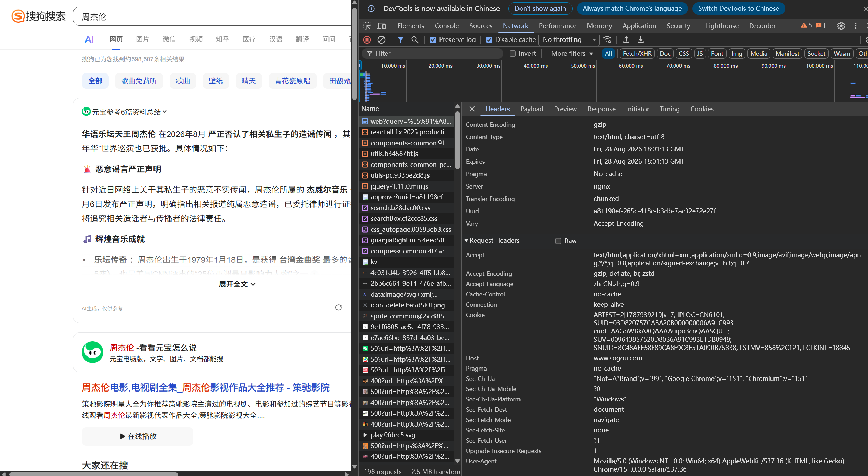Screen dimensions: 868x476
Task: Filter requests by Font type
Action: tap(717, 54)
